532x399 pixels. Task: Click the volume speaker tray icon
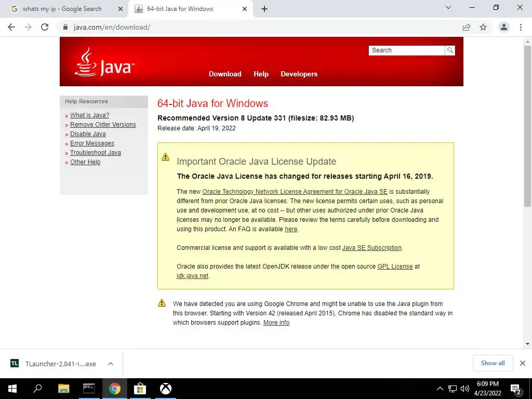click(465, 389)
